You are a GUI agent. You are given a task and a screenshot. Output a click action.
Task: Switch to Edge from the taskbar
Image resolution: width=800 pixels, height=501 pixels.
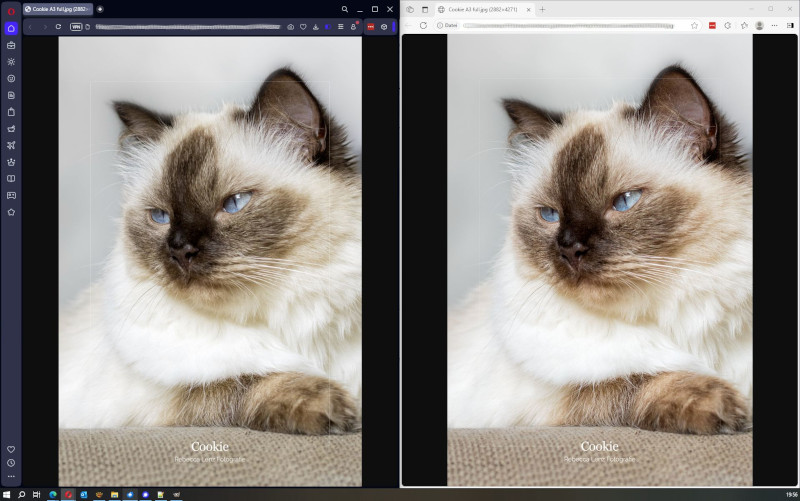53,494
